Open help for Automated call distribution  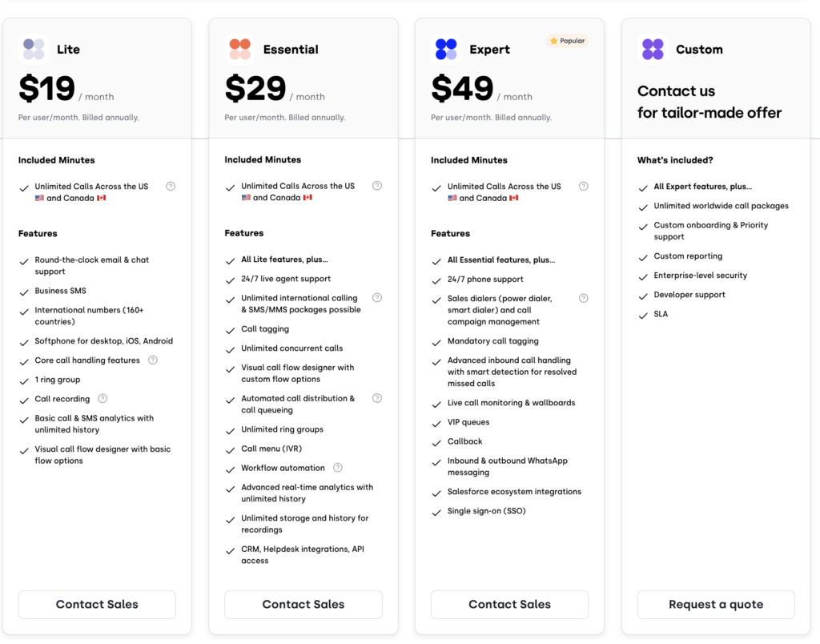coord(377,398)
